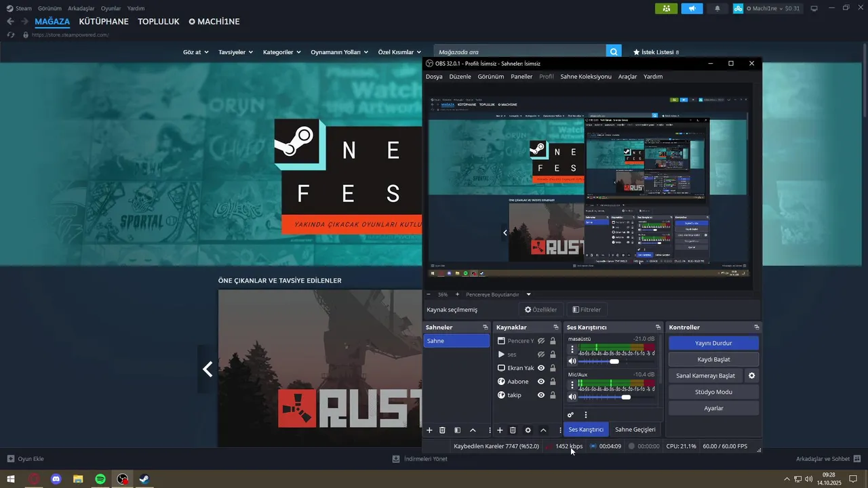Open Steam friends green icon in header
The height and width of the screenshot is (488, 868).
coord(667,8)
